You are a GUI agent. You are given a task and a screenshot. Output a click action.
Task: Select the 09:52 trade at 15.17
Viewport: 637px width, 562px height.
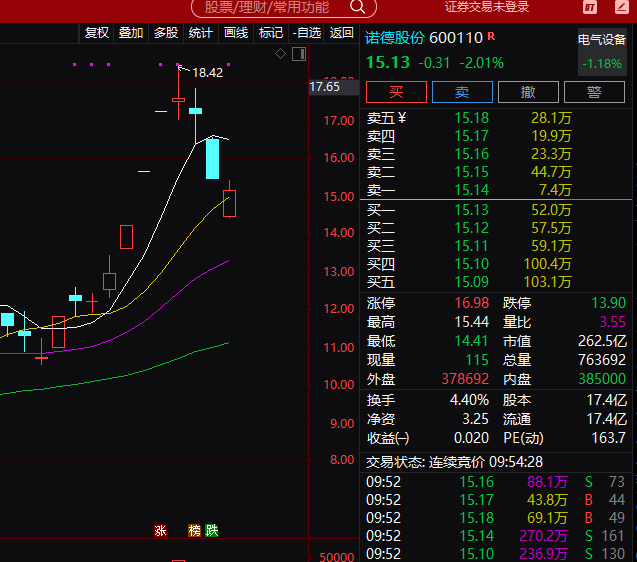tap(495, 500)
